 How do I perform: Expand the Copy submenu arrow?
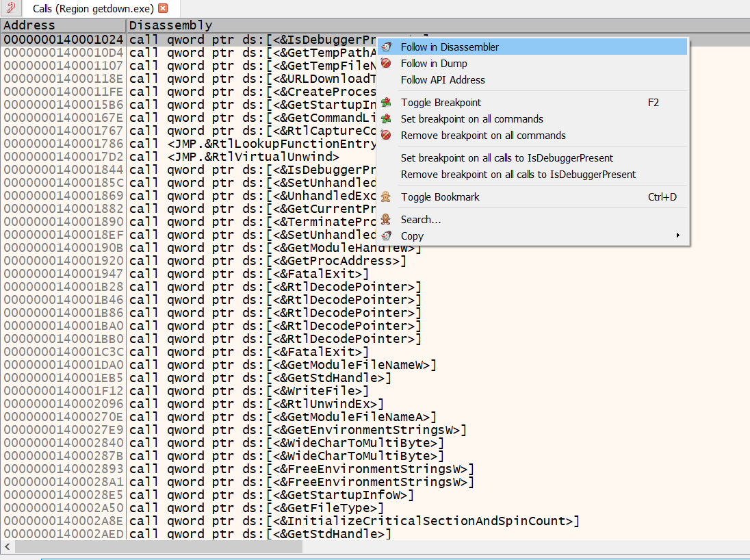click(678, 236)
